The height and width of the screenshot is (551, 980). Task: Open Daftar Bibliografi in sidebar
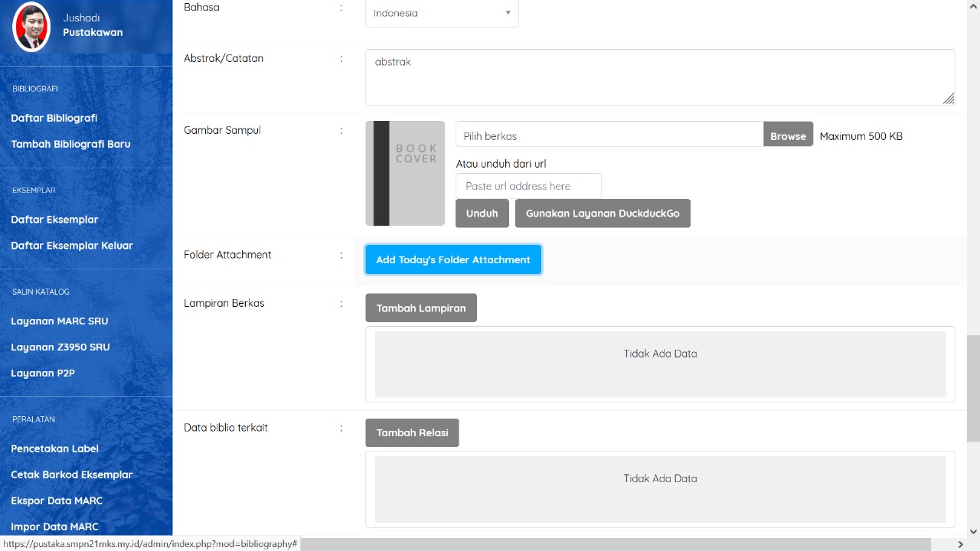point(54,118)
